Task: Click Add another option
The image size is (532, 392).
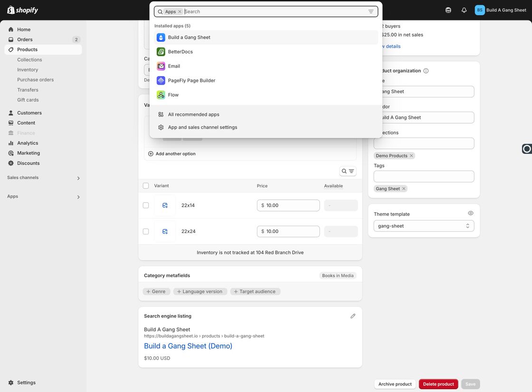Action: (x=171, y=154)
